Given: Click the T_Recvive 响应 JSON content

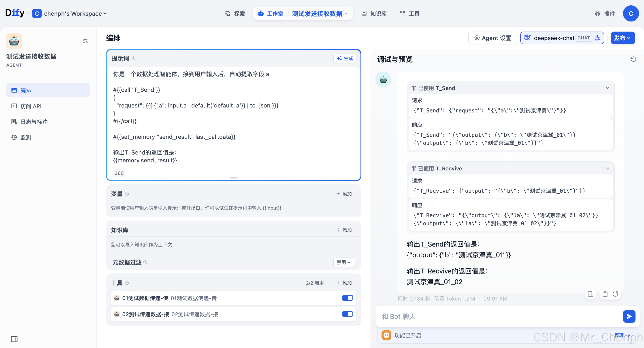Looking at the screenshot, I should click(x=506, y=219).
